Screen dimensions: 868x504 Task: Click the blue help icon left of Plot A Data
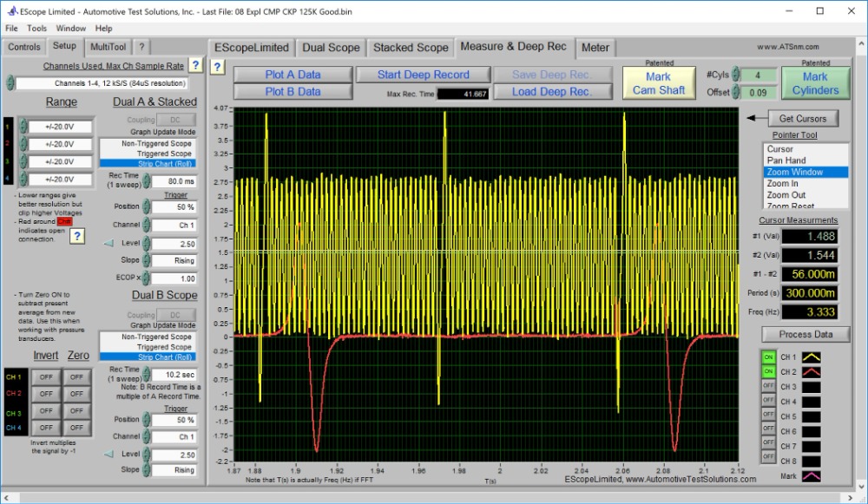coord(217,67)
